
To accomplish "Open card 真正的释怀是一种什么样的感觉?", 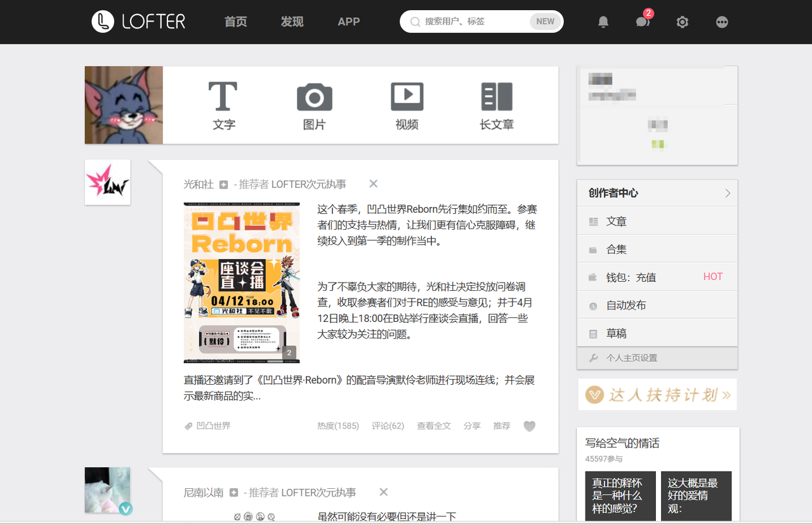I will pos(620,495).
